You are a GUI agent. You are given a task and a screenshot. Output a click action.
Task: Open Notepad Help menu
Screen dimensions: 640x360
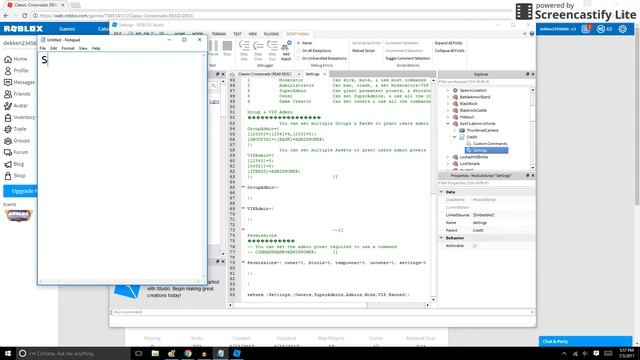pyautogui.click(x=96, y=48)
